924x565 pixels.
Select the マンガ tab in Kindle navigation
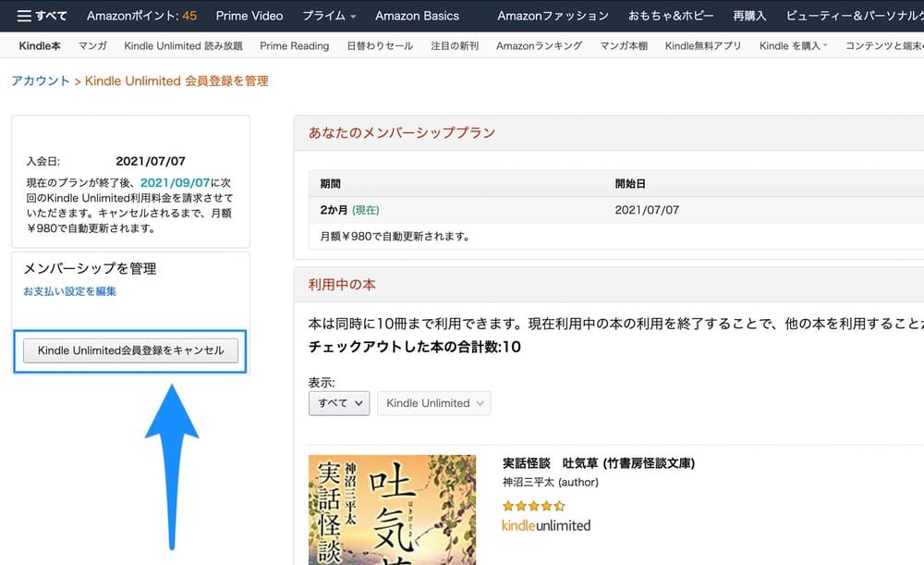tap(92, 45)
